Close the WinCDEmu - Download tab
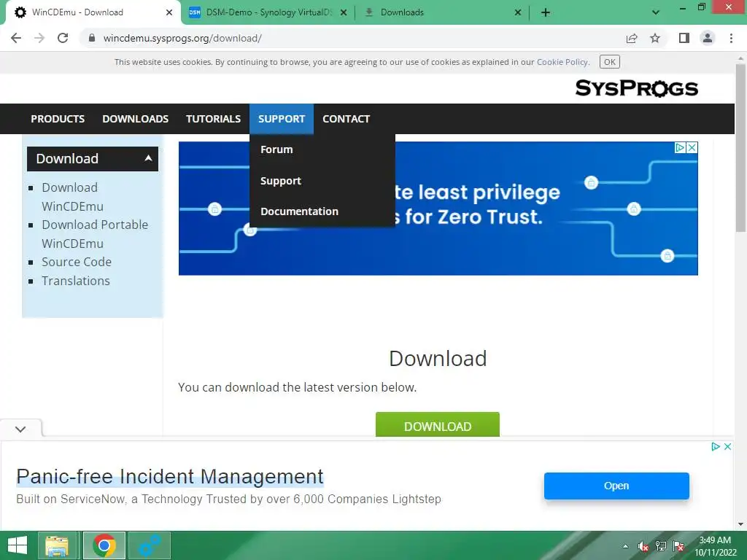This screenshot has height=560, width=747. tap(169, 12)
